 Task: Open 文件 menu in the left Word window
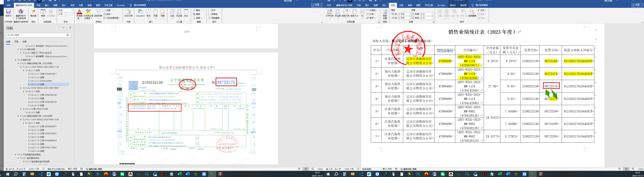click(x=9, y=5)
